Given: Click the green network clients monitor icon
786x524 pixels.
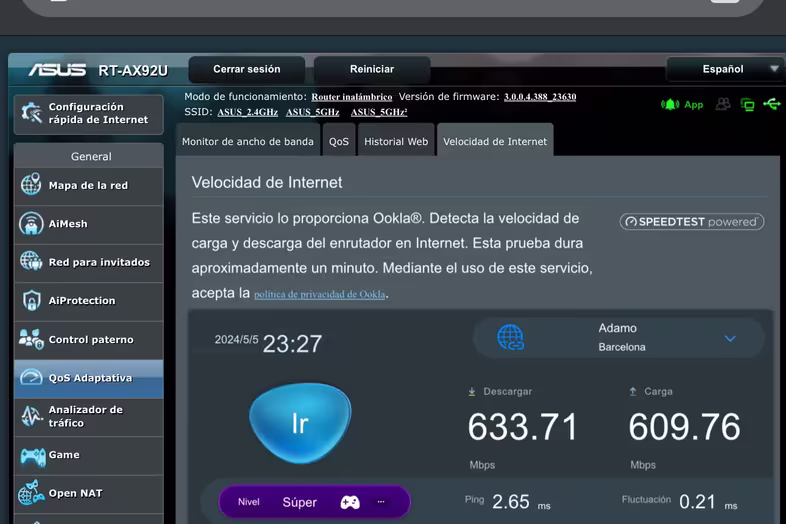Looking at the screenshot, I should coord(747,105).
